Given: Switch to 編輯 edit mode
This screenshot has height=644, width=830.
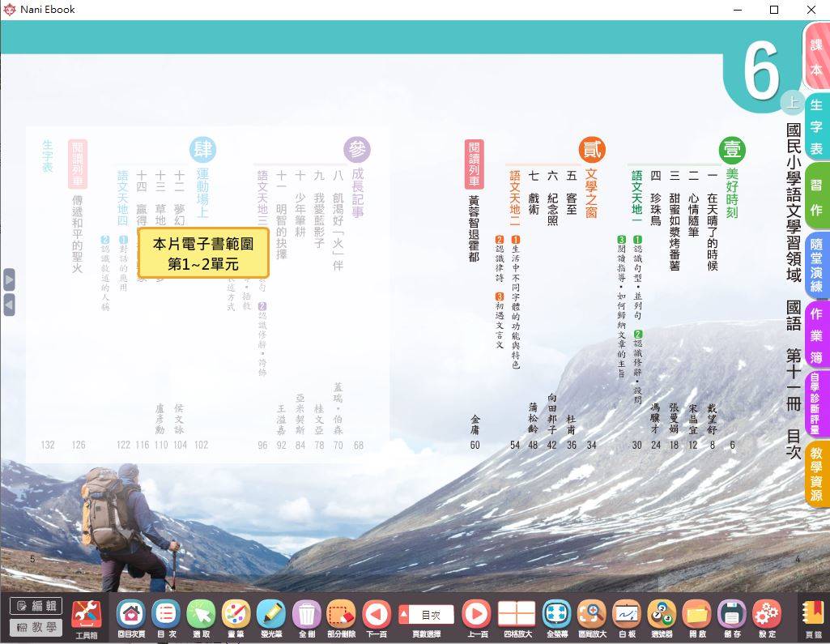Looking at the screenshot, I should point(36,606).
